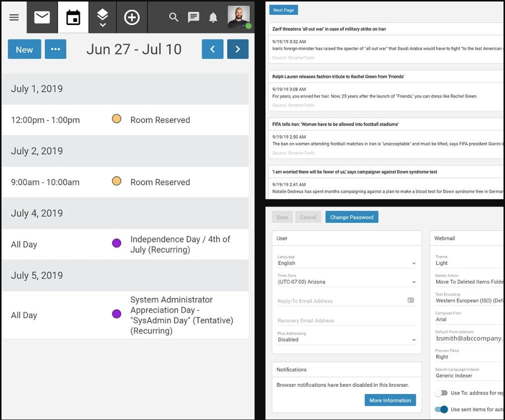Click the Next Page button
The image size is (505, 420).
point(283,9)
